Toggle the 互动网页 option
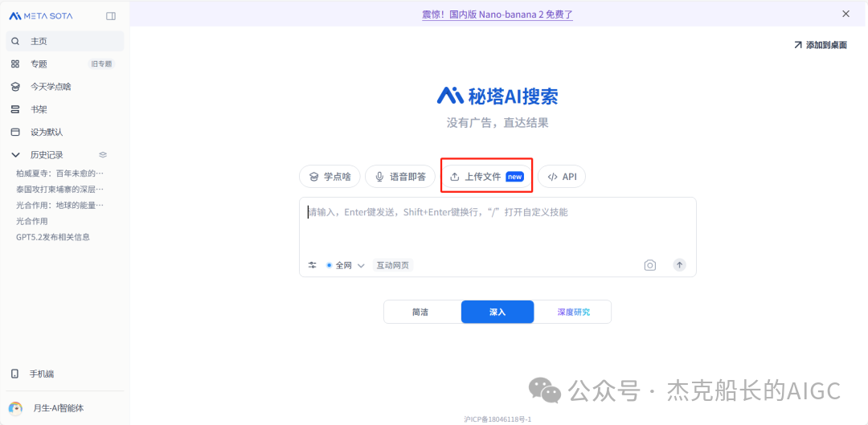 click(x=393, y=265)
